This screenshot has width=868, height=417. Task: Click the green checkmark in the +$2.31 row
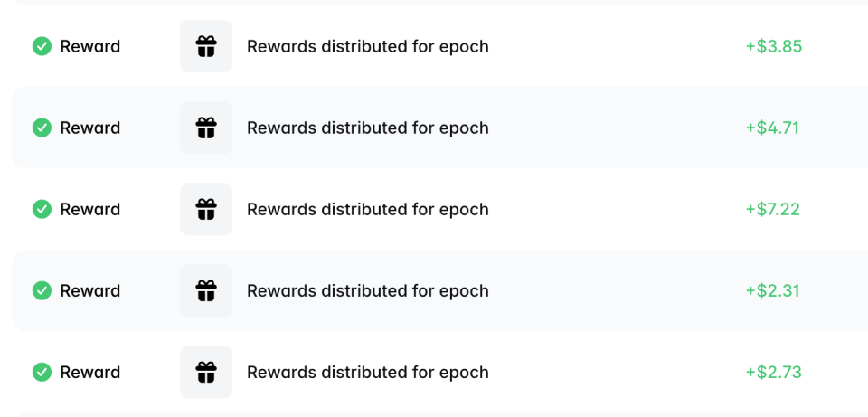(42, 290)
